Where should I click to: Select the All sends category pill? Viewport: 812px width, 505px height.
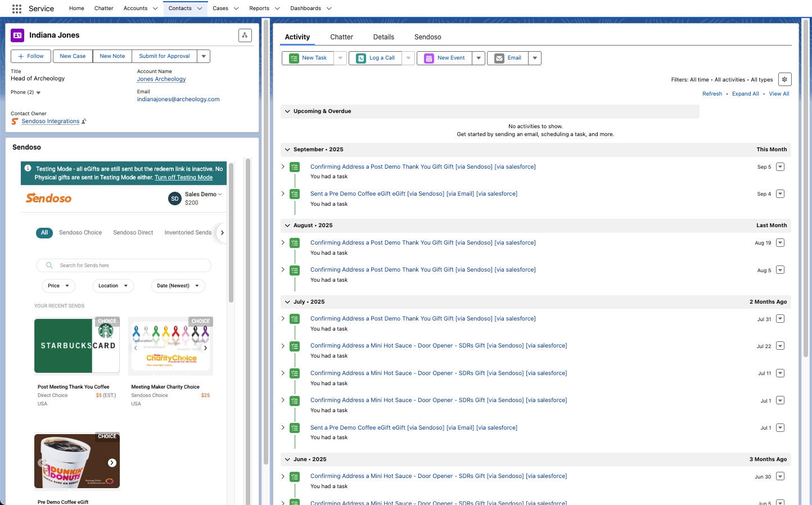pos(44,233)
